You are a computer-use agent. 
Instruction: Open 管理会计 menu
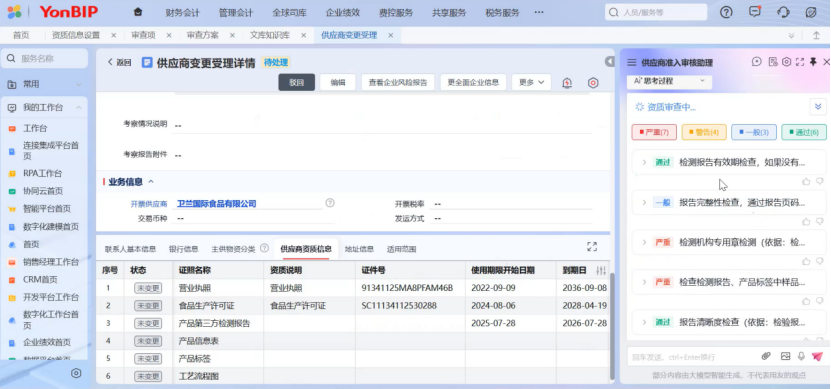coord(236,12)
